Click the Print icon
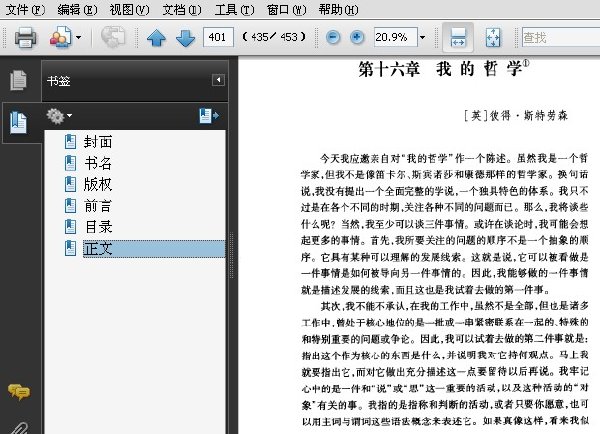This screenshot has width=600, height=434. tap(26, 38)
